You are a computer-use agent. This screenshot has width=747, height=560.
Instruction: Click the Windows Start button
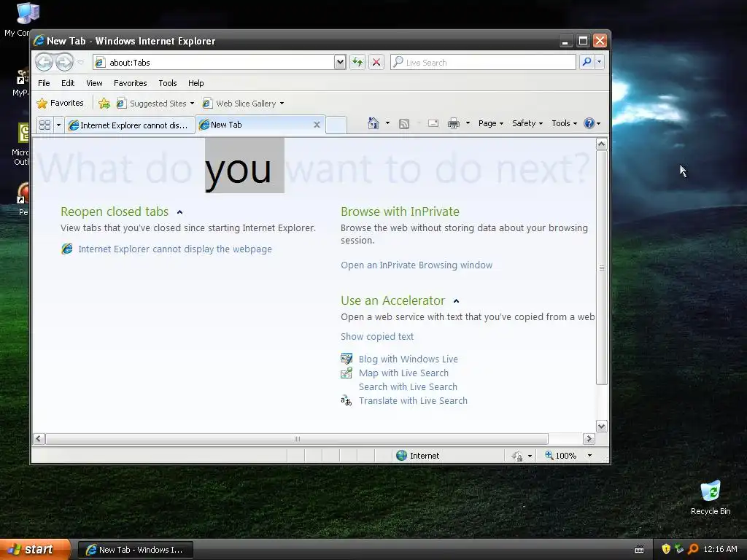pos(35,549)
